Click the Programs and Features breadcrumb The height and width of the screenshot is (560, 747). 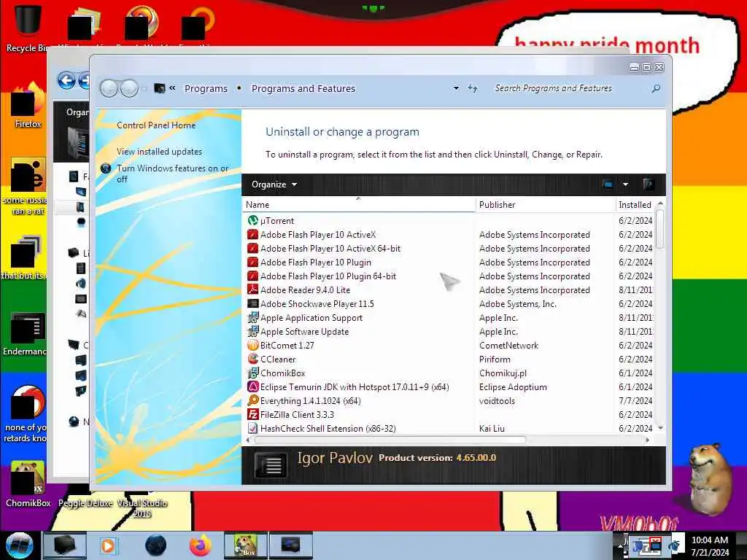(x=303, y=88)
